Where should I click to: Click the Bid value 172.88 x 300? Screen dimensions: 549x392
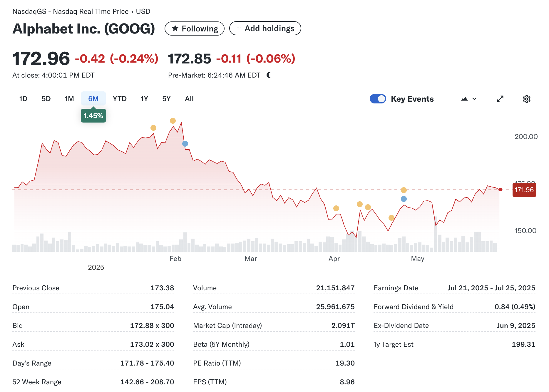[x=152, y=326]
